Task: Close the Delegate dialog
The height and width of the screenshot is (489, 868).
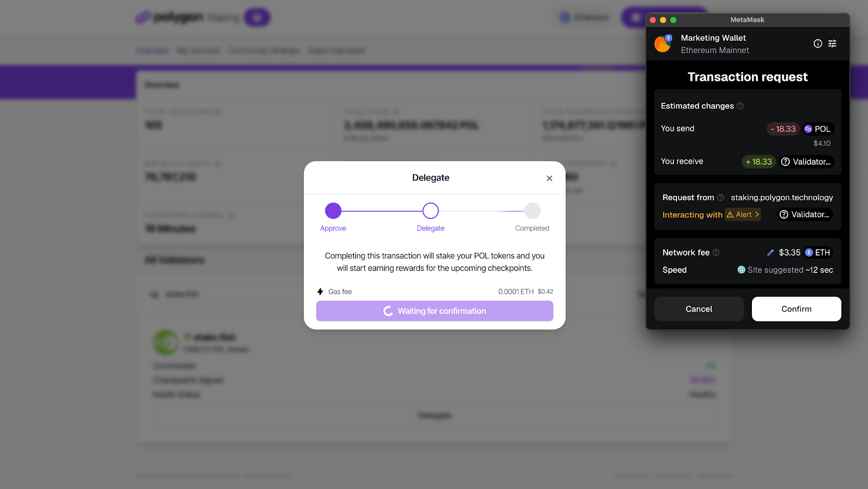Action: click(x=550, y=178)
